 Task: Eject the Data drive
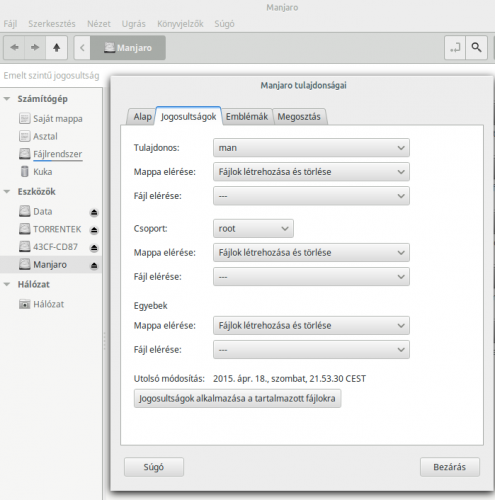pyautogui.click(x=94, y=212)
